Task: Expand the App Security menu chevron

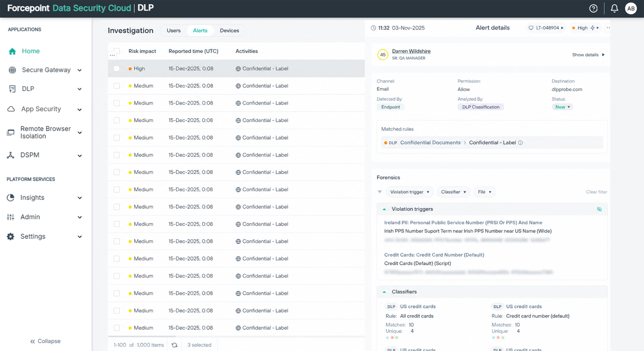Action: (x=79, y=110)
